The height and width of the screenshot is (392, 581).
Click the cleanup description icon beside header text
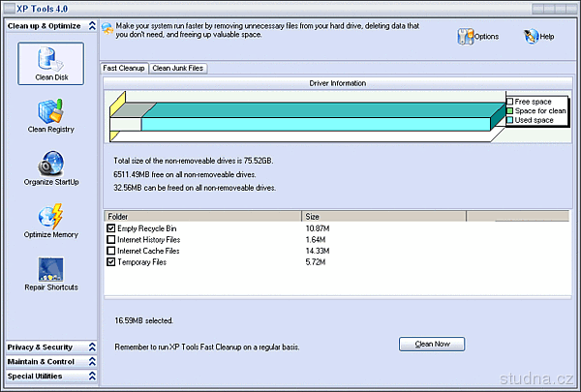click(107, 29)
